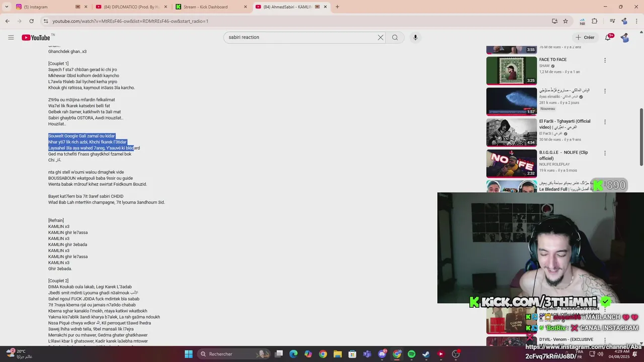Screen dimensions: 644x362
Task: View site information icon in address bar
Action: (46, 21)
